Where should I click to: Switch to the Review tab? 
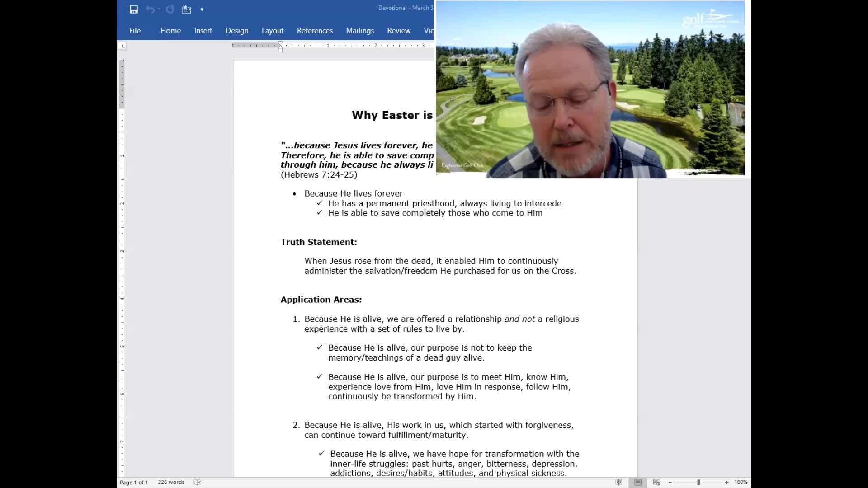point(399,30)
